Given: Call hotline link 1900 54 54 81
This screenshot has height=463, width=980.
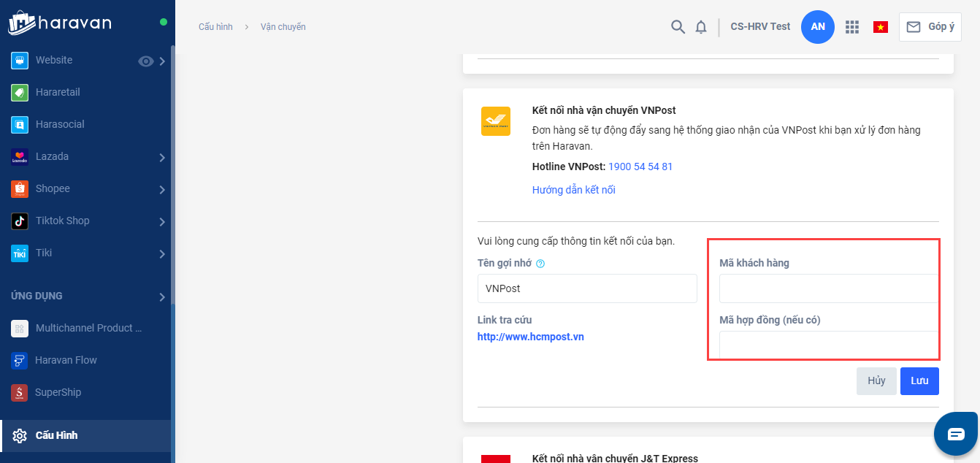Looking at the screenshot, I should tap(640, 167).
